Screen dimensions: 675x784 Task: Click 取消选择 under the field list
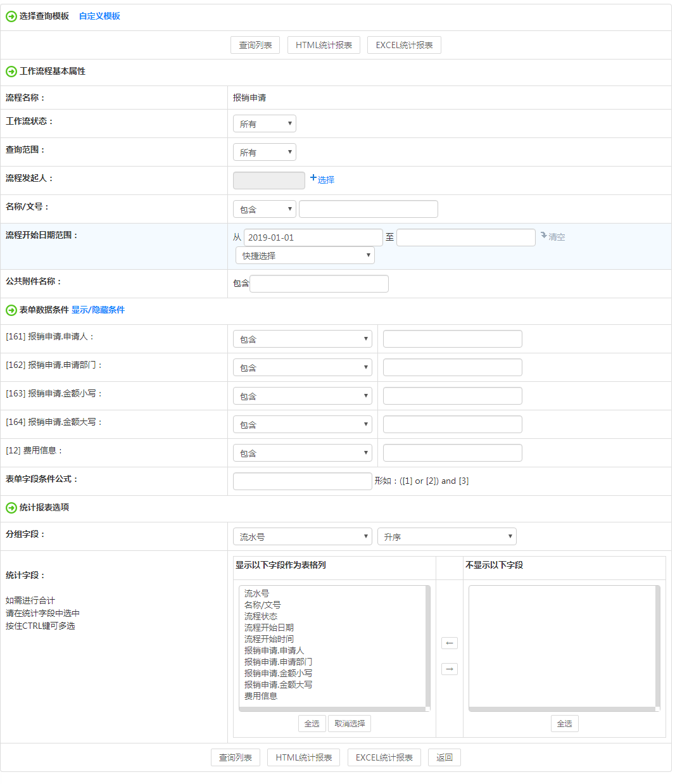(x=350, y=724)
